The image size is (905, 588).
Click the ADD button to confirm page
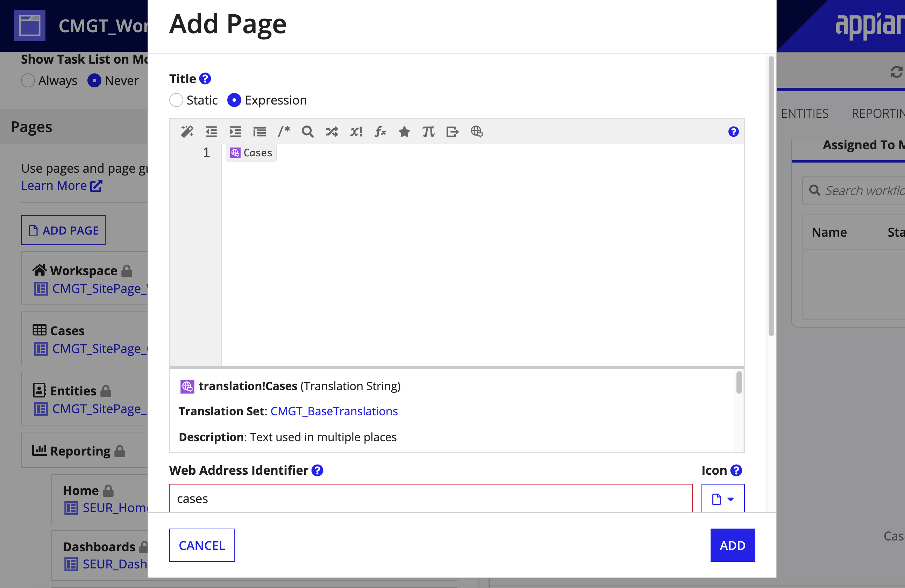[x=732, y=545]
